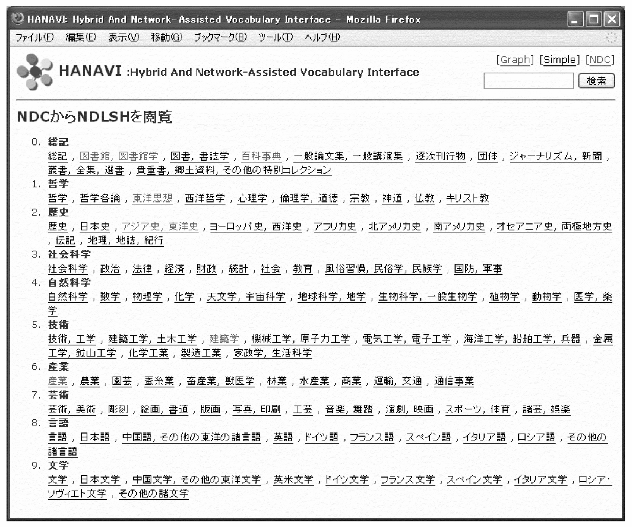Click the HANAVI logo icon
632x527 pixels.
(35, 72)
